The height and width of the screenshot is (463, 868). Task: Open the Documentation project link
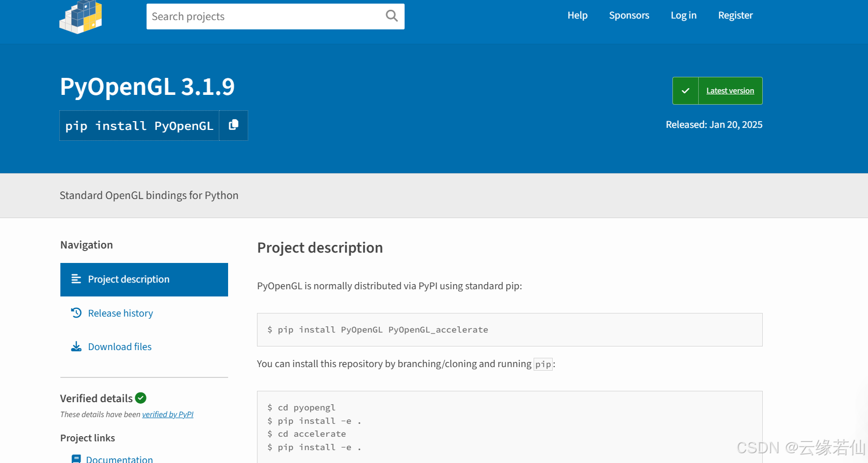119,459
